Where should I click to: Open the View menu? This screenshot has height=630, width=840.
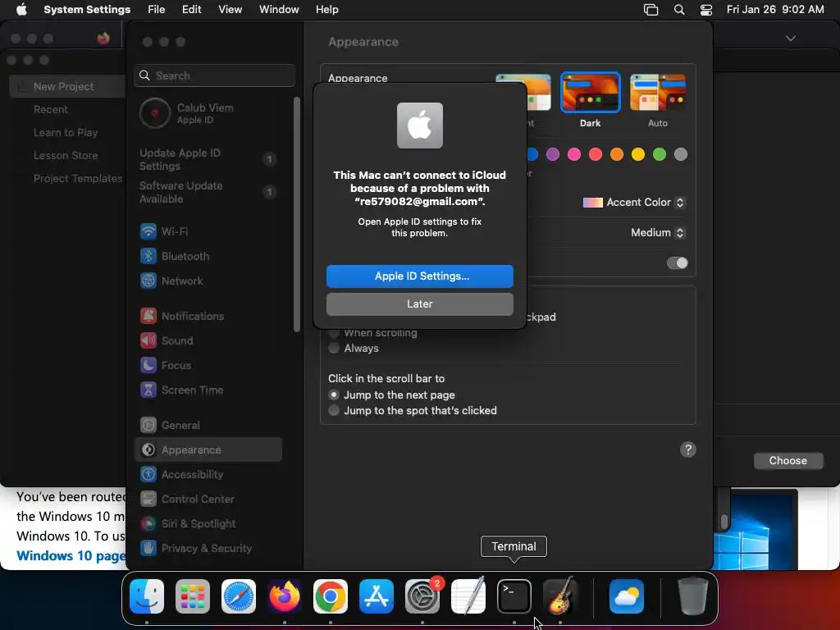230,10
